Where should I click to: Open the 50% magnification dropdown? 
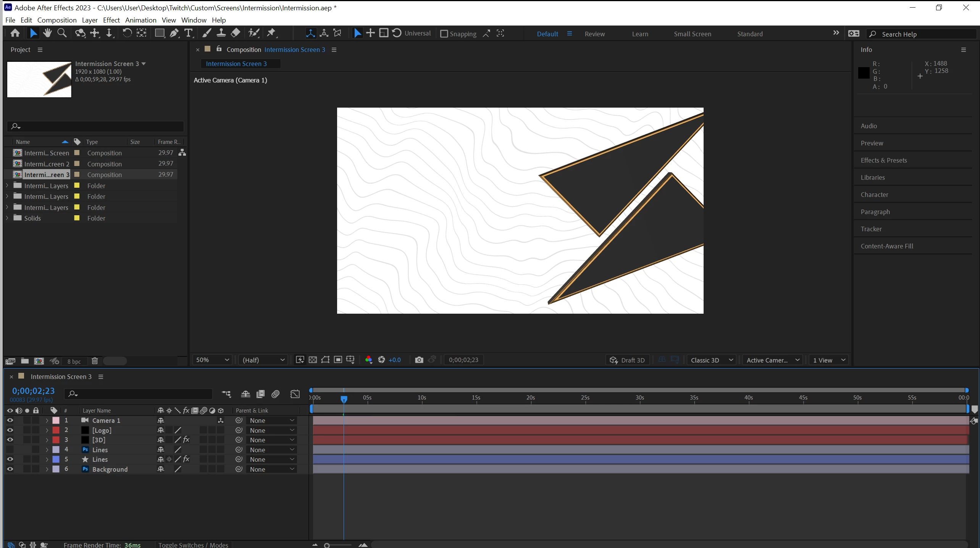click(212, 360)
